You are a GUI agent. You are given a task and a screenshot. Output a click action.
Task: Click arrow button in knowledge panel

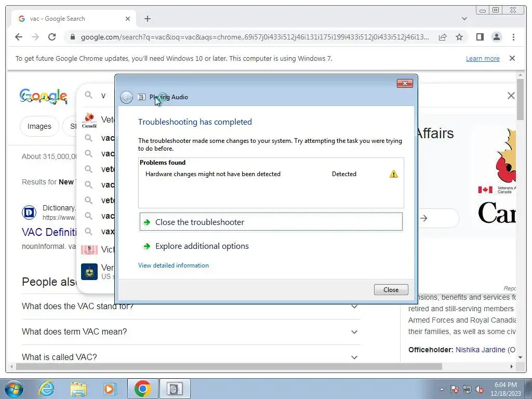coord(424,218)
